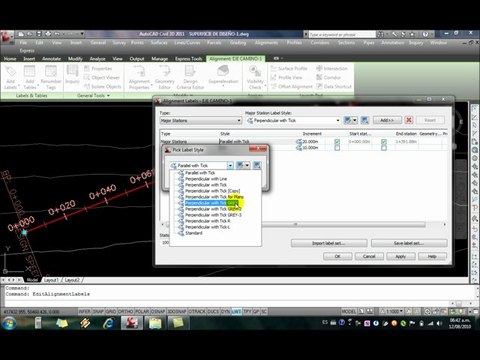Viewport: 480px width, 360px height.
Task: Click pick-on-screen icon in Pick Label Style dialog
Action: [x=257, y=165]
